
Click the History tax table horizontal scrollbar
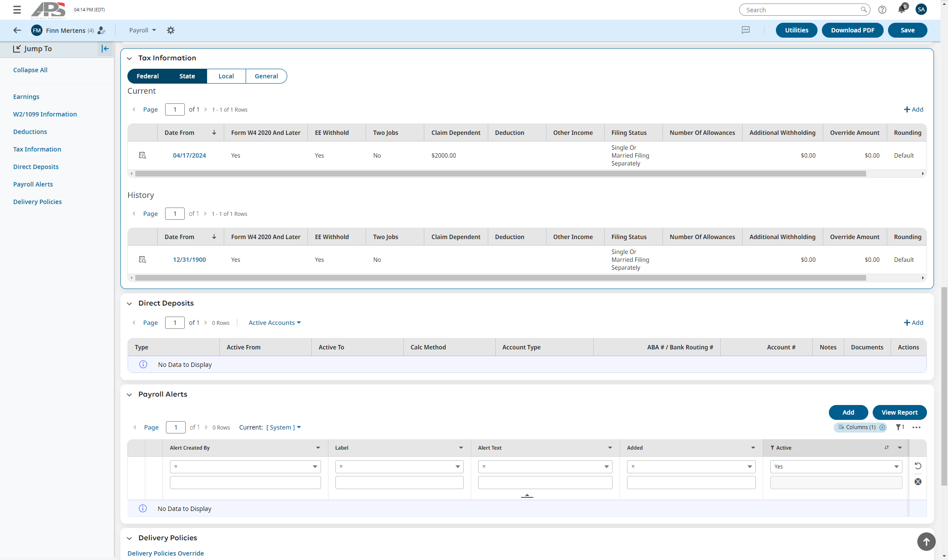pyautogui.click(x=500, y=278)
